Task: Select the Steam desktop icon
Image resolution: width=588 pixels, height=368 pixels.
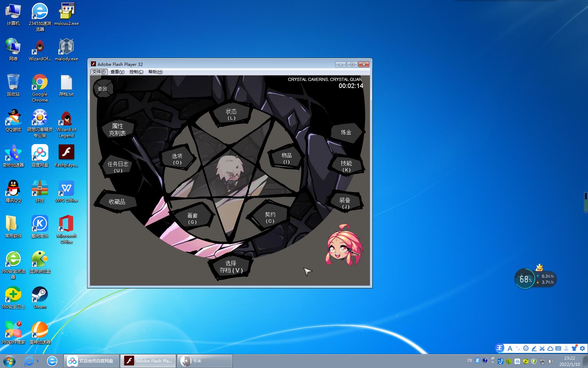Action: point(40,297)
